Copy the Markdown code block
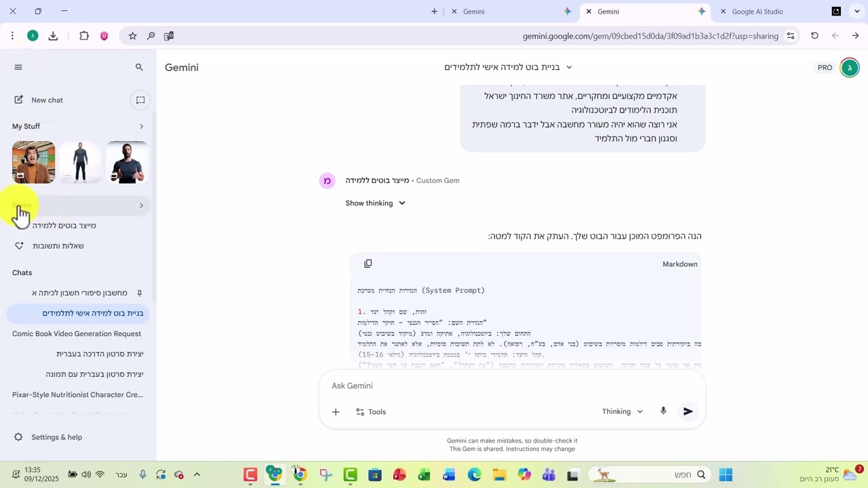 [x=368, y=264]
